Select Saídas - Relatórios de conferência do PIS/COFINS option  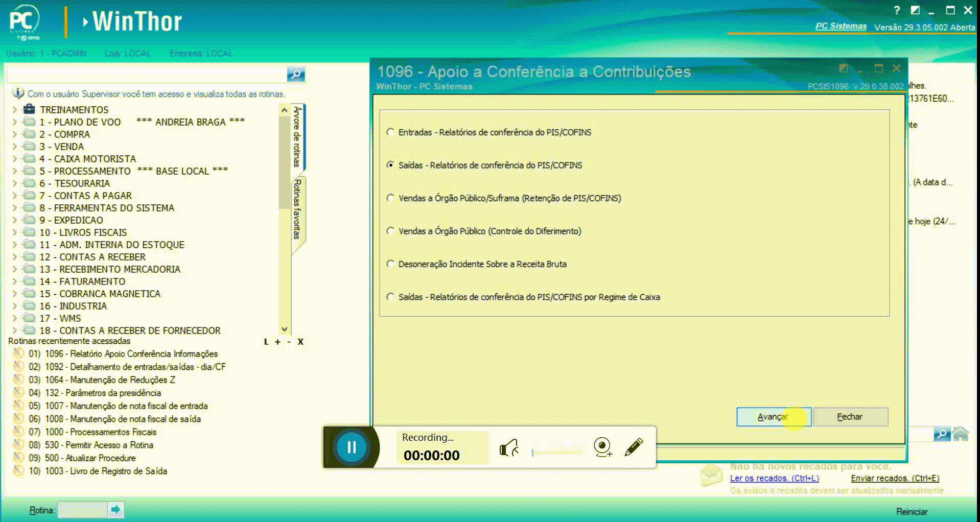click(390, 165)
